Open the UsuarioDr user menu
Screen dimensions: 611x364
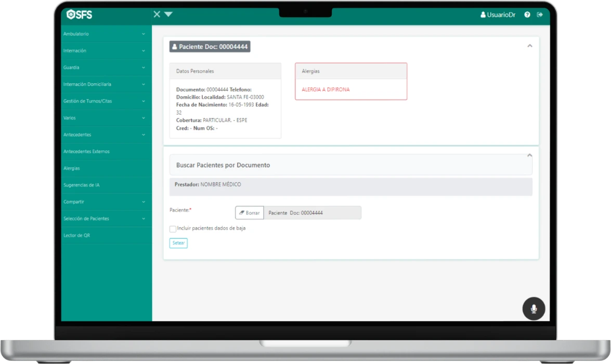(x=498, y=15)
